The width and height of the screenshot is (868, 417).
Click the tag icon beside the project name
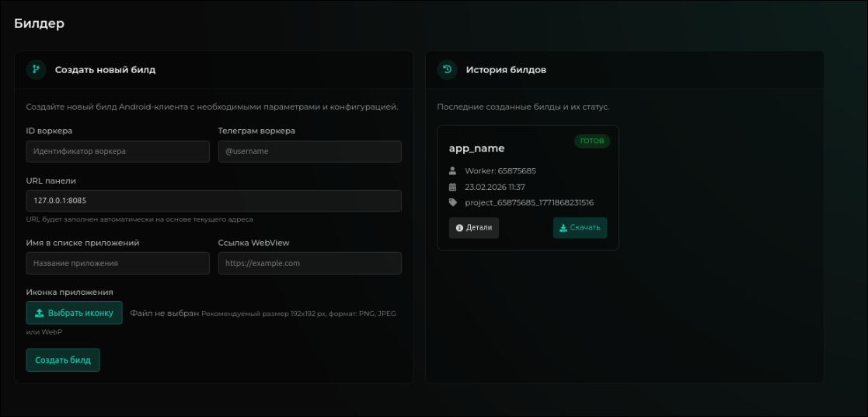[x=453, y=202]
